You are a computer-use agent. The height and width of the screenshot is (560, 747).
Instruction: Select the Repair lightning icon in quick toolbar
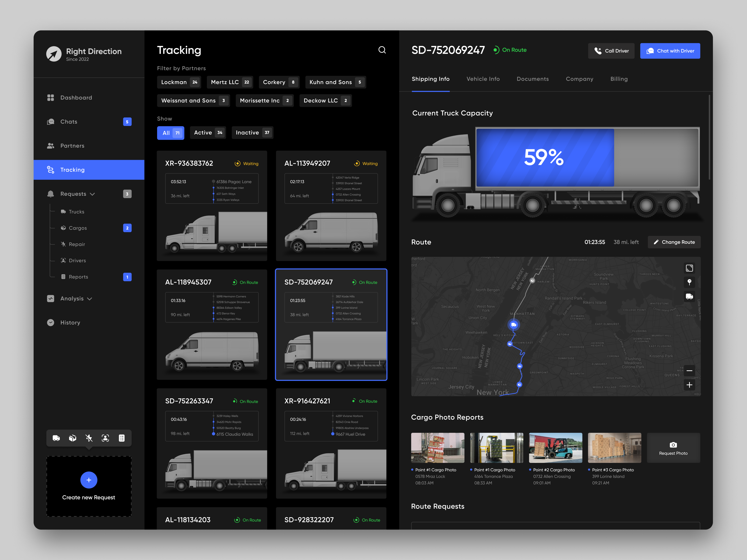point(89,438)
